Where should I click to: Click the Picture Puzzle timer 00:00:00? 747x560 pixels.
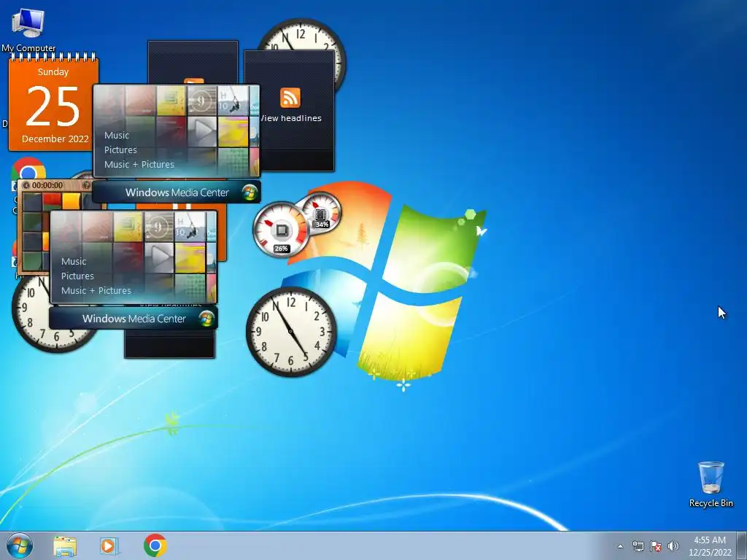[47, 185]
